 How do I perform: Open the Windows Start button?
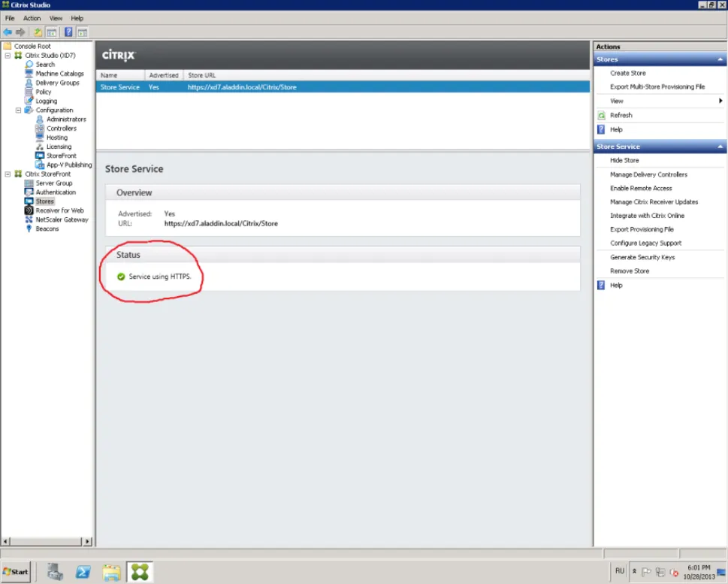pyautogui.click(x=17, y=572)
